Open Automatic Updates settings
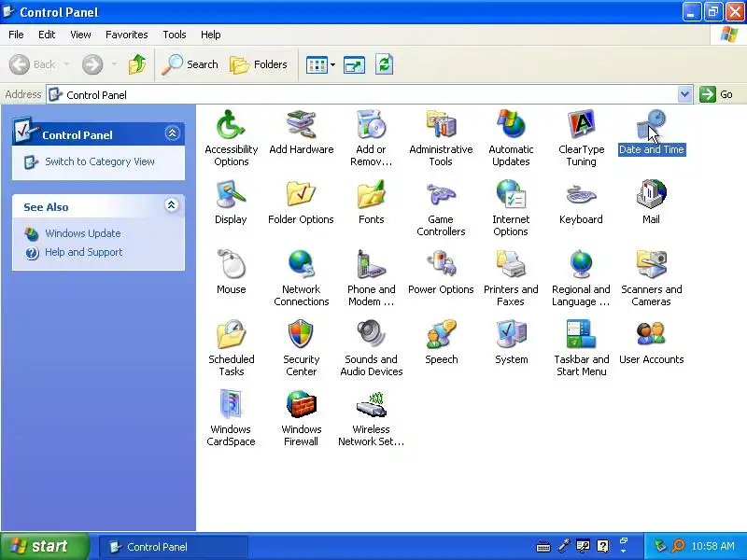This screenshot has width=747, height=560. (x=511, y=138)
